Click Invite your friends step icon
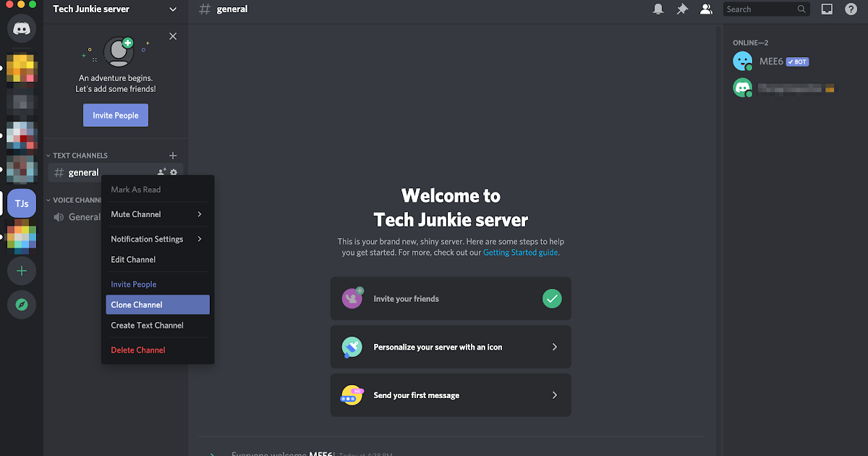The height and width of the screenshot is (456, 868). 352,298
